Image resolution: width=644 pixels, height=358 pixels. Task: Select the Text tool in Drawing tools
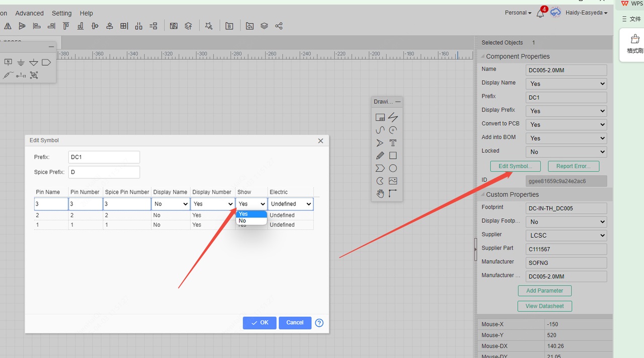[393, 143]
